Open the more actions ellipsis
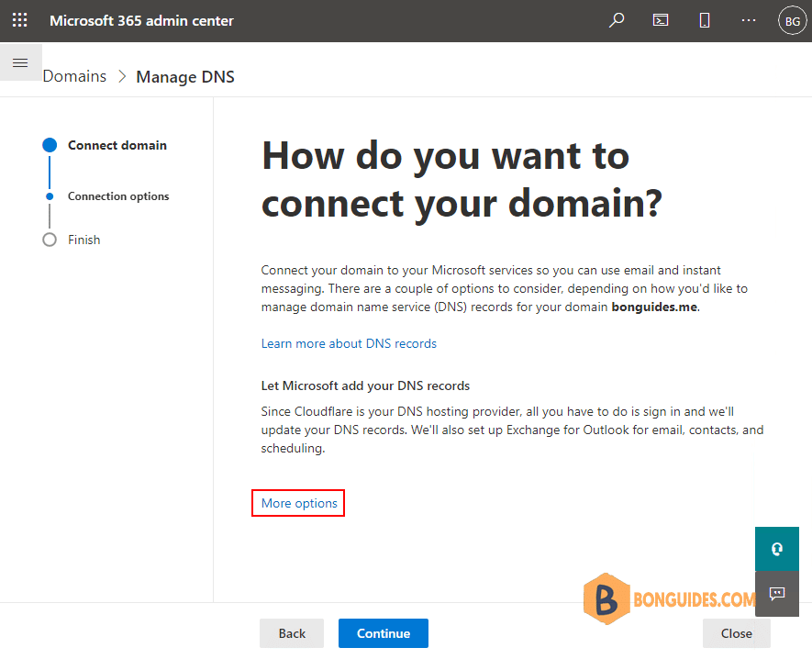Image resolution: width=812 pixels, height=659 pixels. 749,20
